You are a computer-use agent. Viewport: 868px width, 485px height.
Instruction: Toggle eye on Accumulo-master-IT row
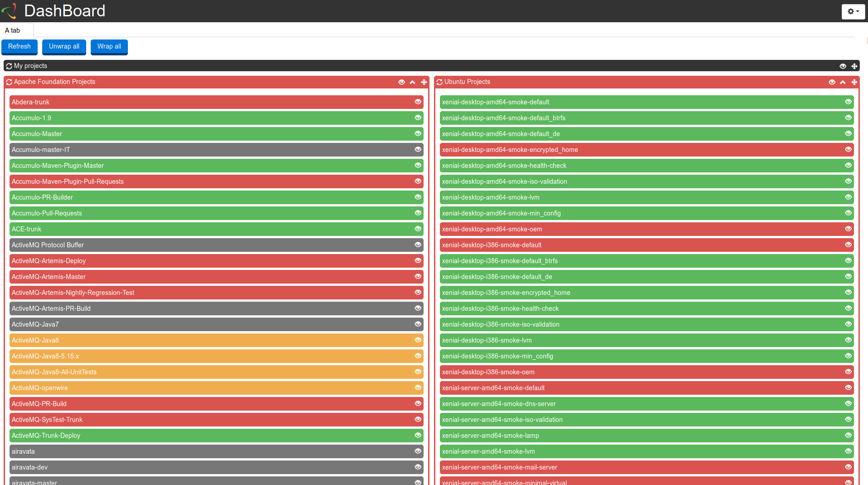tap(418, 149)
